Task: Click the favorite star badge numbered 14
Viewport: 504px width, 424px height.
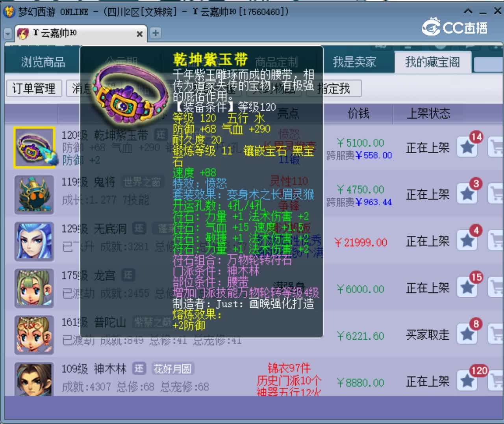Action: pyautogui.click(x=467, y=147)
